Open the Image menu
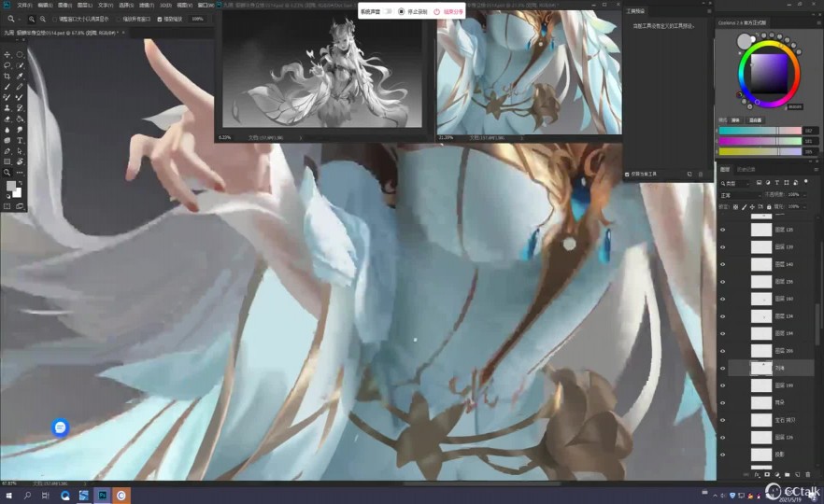 tap(64, 5)
